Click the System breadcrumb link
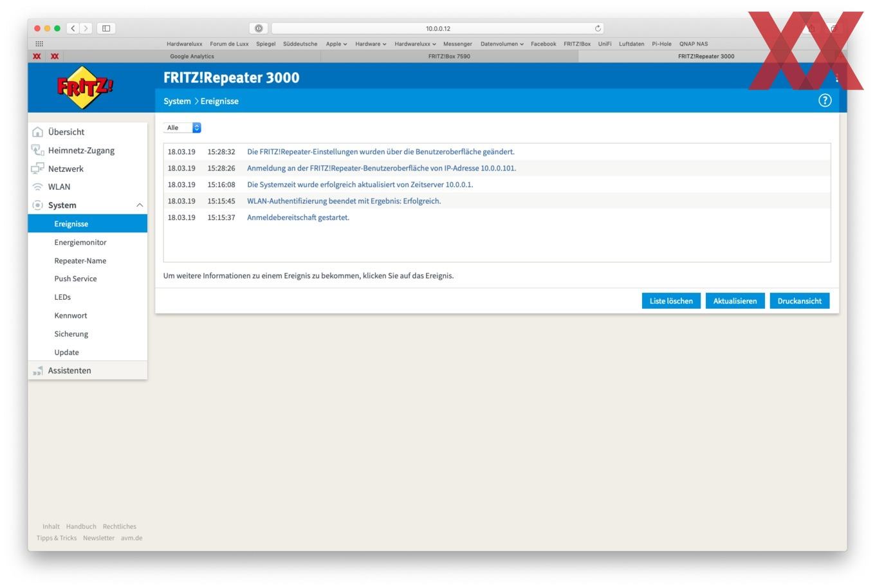The image size is (875, 588). coord(177,101)
